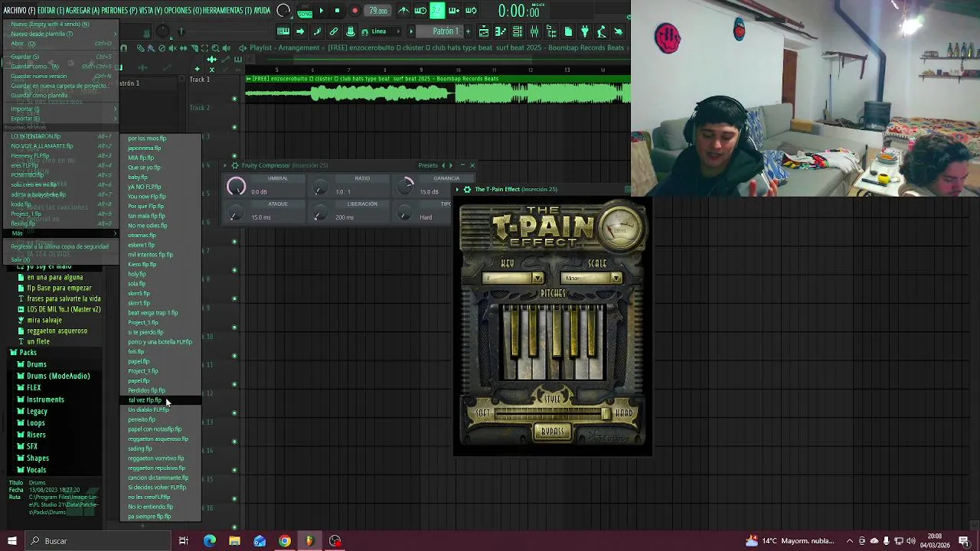Open the Risers folder in browser
Viewport: 980px width, 551px height.
tap(36, 435)
